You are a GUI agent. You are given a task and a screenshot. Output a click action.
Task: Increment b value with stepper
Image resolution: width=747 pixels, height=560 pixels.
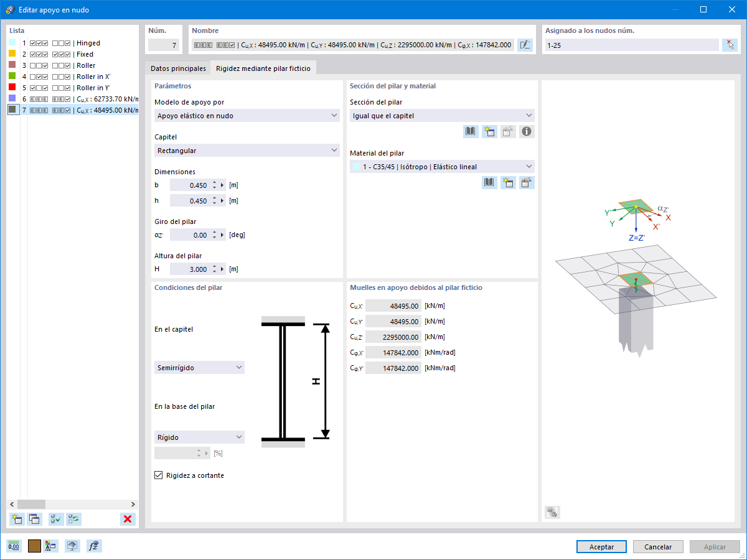214,183
